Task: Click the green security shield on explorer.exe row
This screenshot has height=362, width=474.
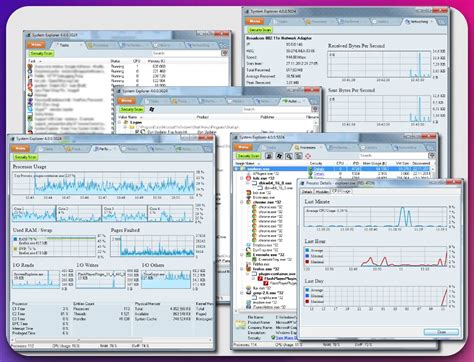Action: [x=310, y=169]
